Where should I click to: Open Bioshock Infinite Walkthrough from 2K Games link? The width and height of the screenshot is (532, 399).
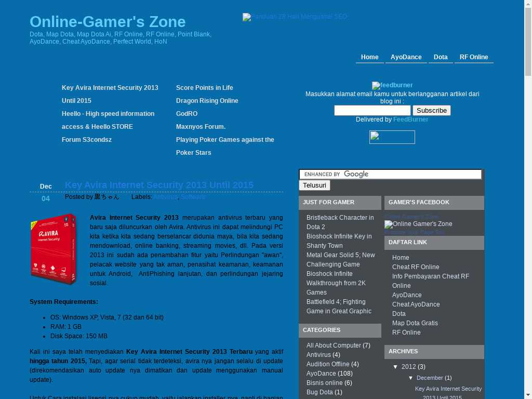[336, 283]
